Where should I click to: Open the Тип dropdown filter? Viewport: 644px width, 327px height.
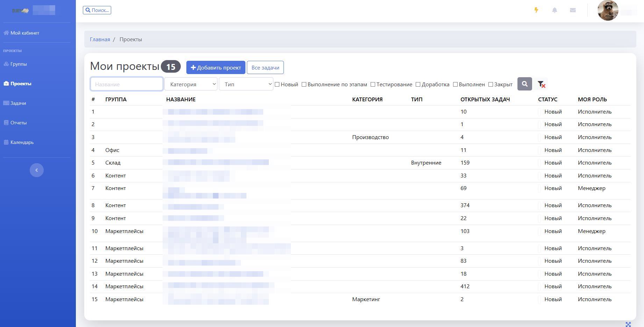246,84
